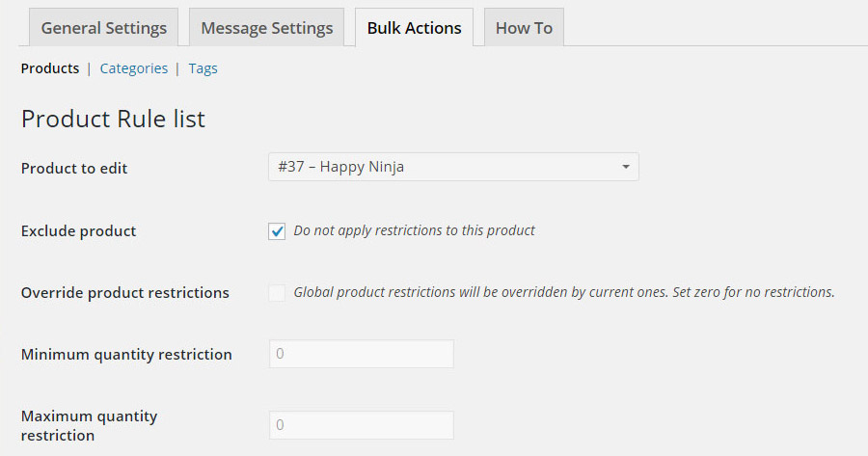Screen dimensions: 868x456
Task: Open the General Settings tab
Action: click(x=103, y=28)
